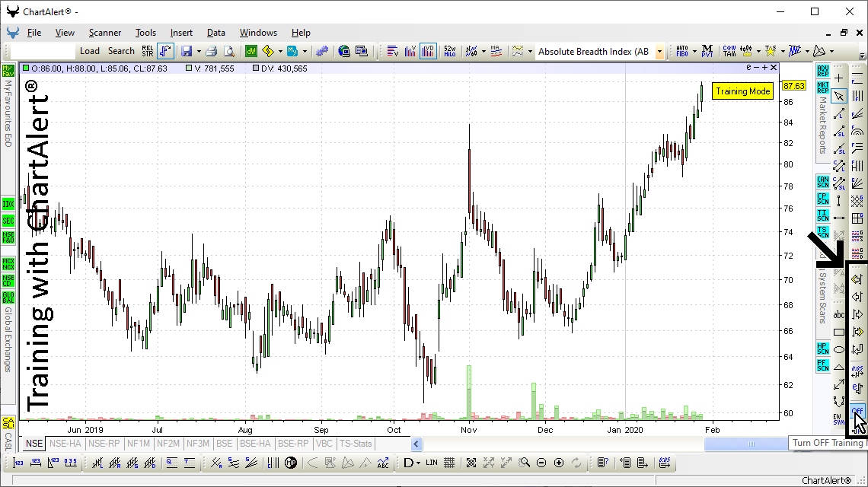Click the 52w HiLo icon
868x487 pixels.
[450, 52]
